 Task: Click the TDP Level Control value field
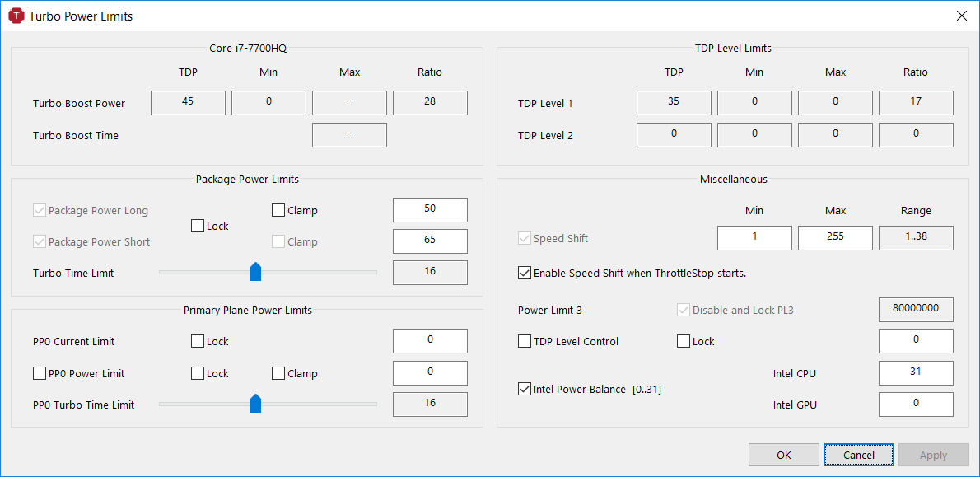click(x=917, y=341)
